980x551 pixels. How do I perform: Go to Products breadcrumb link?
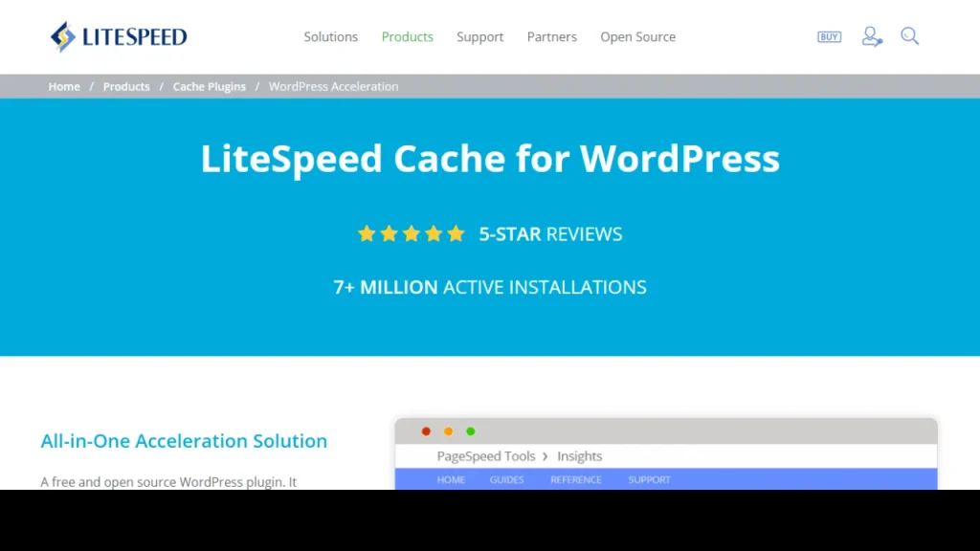126,86
